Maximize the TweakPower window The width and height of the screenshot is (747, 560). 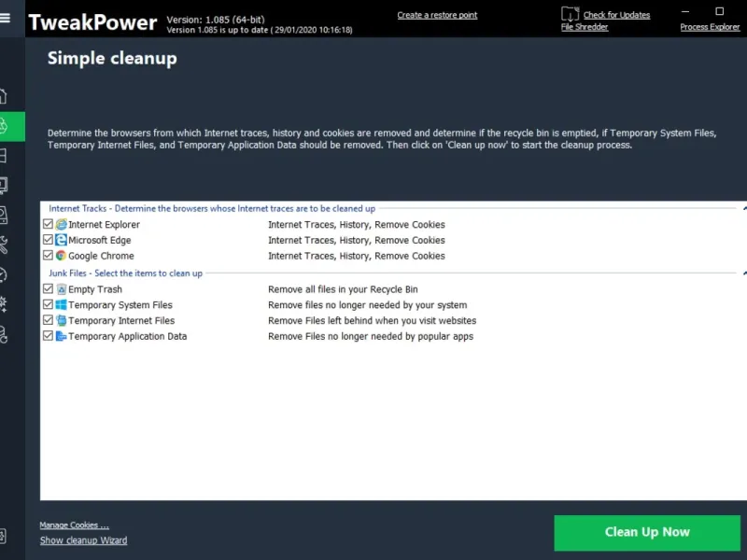pyautogui.click(x=719, y=11)
